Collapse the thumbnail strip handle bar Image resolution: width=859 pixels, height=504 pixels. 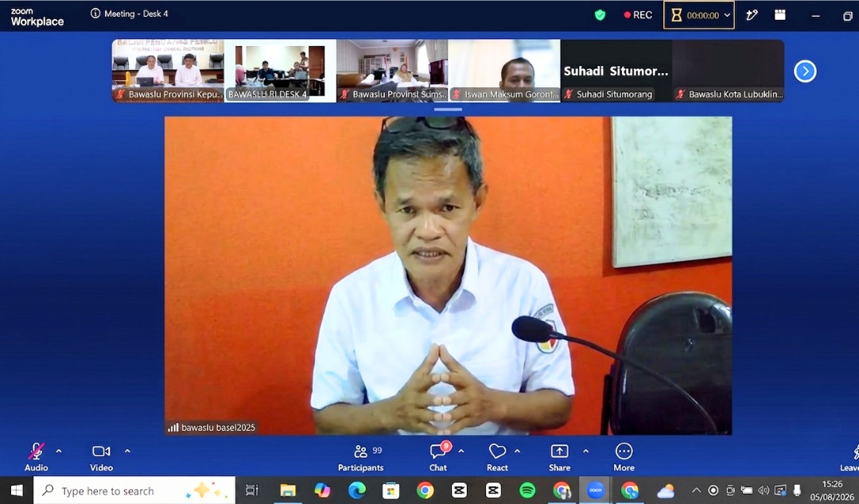(448, 110)
